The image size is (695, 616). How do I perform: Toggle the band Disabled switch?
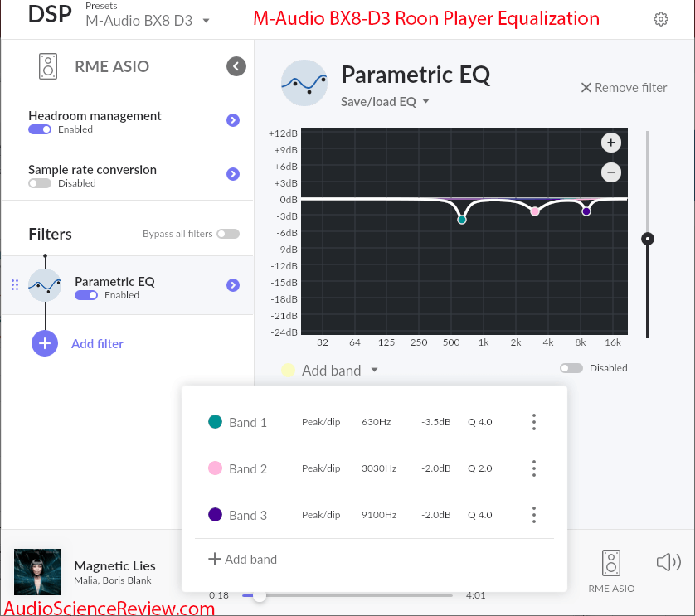pyautogui.click(x=571, y=368)
